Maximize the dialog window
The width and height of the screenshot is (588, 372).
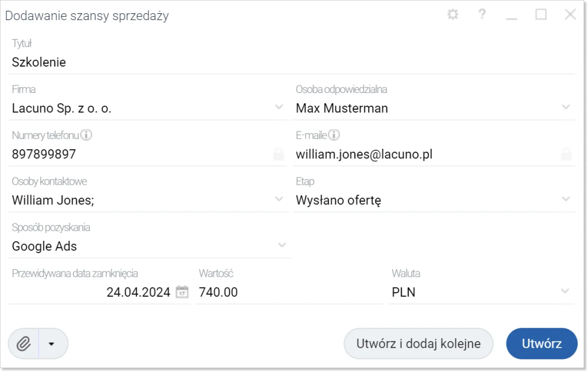pyautogui.click(x=541, y=14)
